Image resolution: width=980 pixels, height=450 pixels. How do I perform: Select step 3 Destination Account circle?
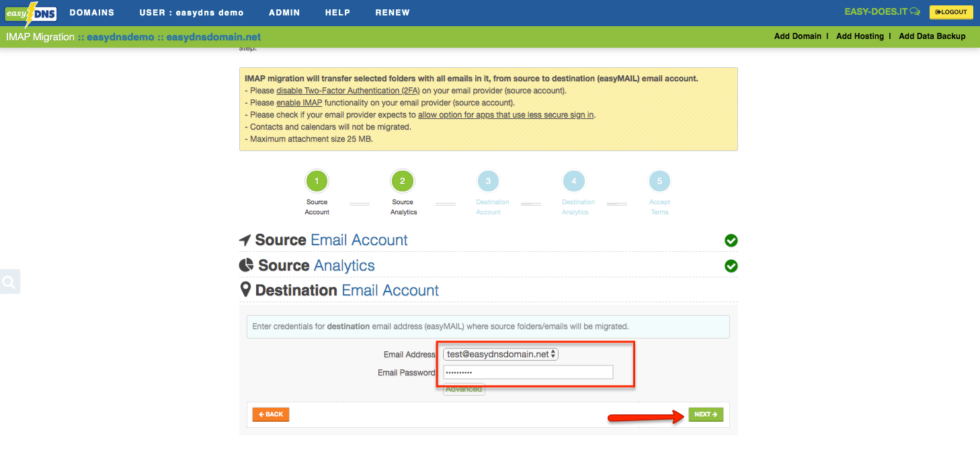pyautogui.click(x=488, y=181)
